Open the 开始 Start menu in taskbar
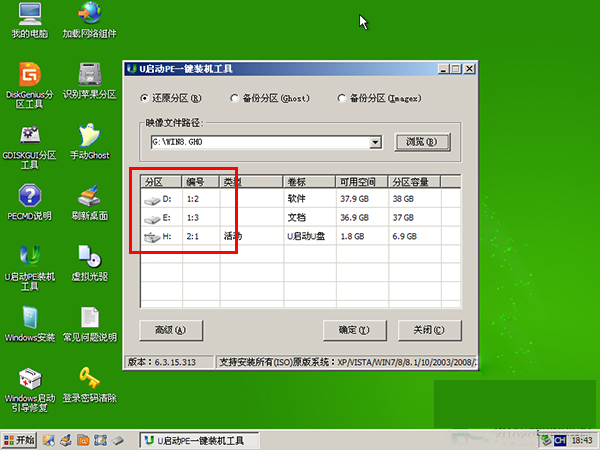Image resolution: width=600 pixels, height=450 pixels. [19, 440]
